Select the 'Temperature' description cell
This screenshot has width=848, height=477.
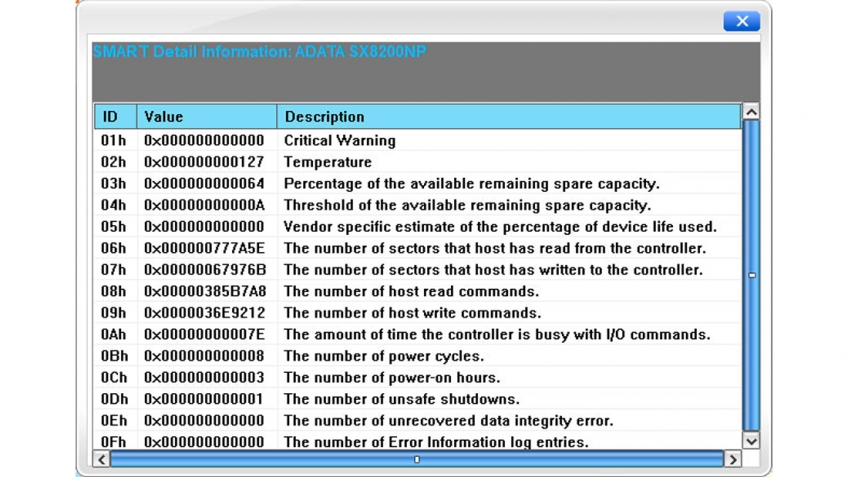click(328, 162)
